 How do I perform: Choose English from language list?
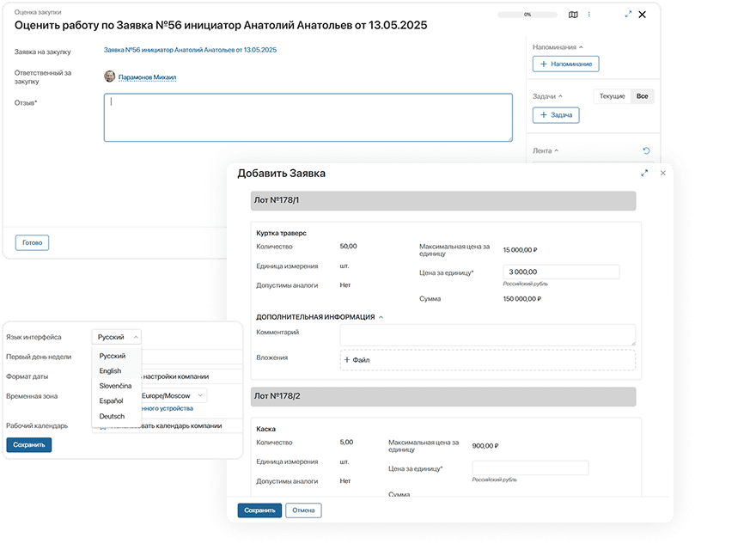(x=111, y=370)
